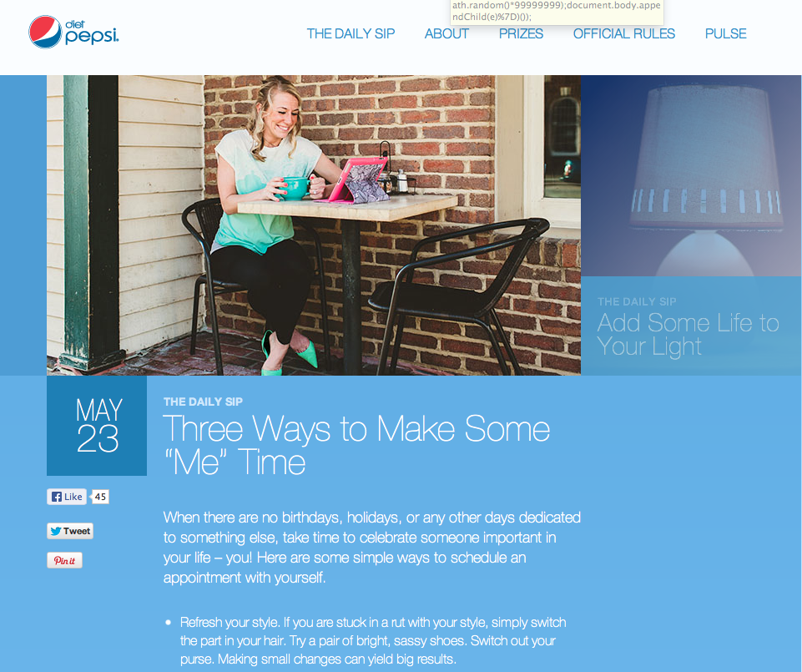This screenshot has height=672, width=802.
Task: Click The Daily Sip label above headline
Action: [x=203, y=402]
